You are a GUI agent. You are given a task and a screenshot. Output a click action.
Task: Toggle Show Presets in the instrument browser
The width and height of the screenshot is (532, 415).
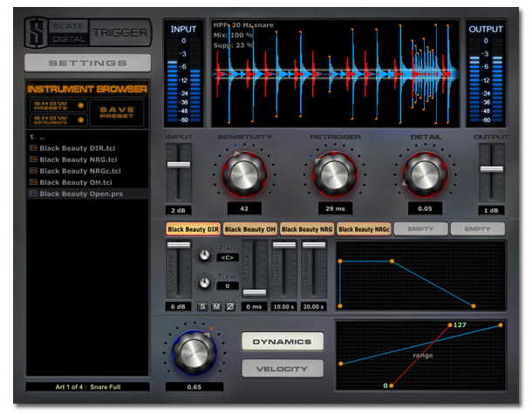pos(58,105)
